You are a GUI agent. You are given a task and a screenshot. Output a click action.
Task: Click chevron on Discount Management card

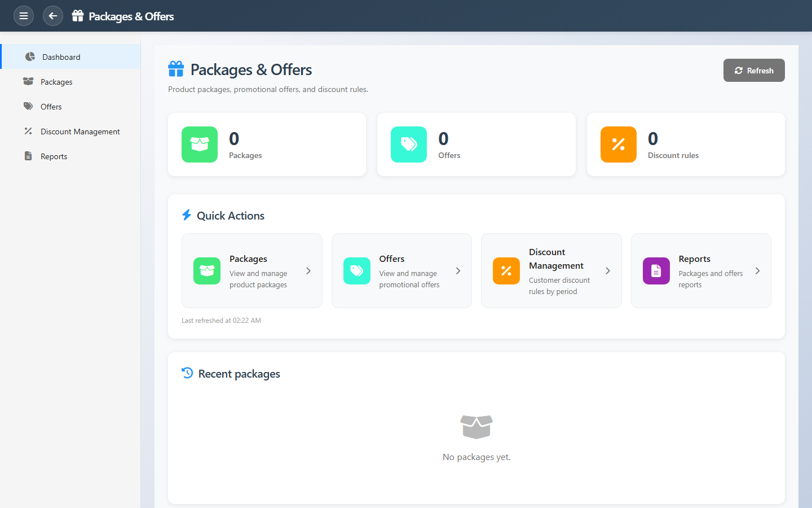click(x=608, y=271)
